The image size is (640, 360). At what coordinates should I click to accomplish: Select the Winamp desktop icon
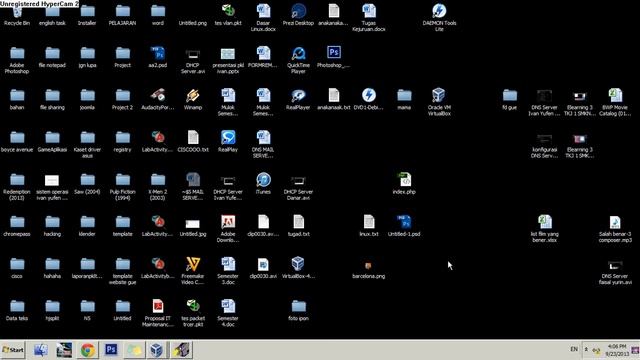pos(193,100)
